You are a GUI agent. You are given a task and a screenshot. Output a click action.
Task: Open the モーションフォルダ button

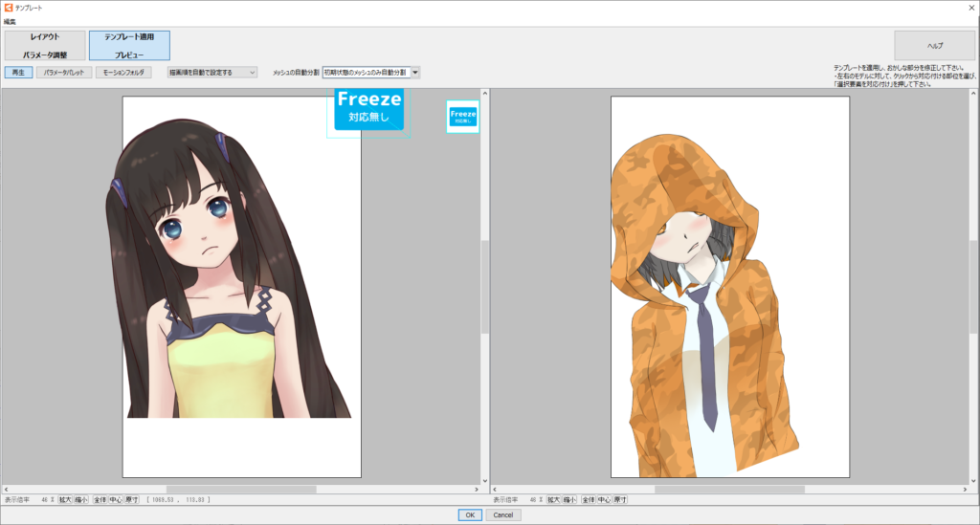coord(123,73)
